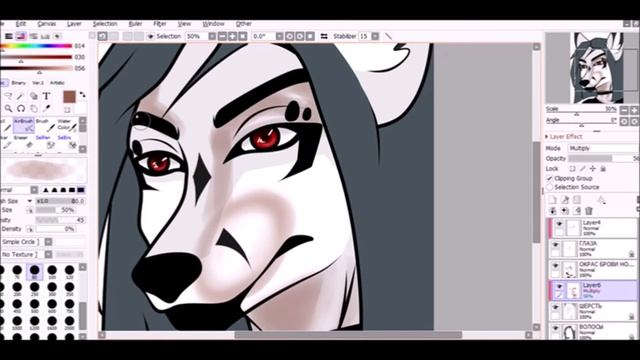Zoom out with the minus button in toolbar
Screen dimensions: 640x360
(222, 36)
